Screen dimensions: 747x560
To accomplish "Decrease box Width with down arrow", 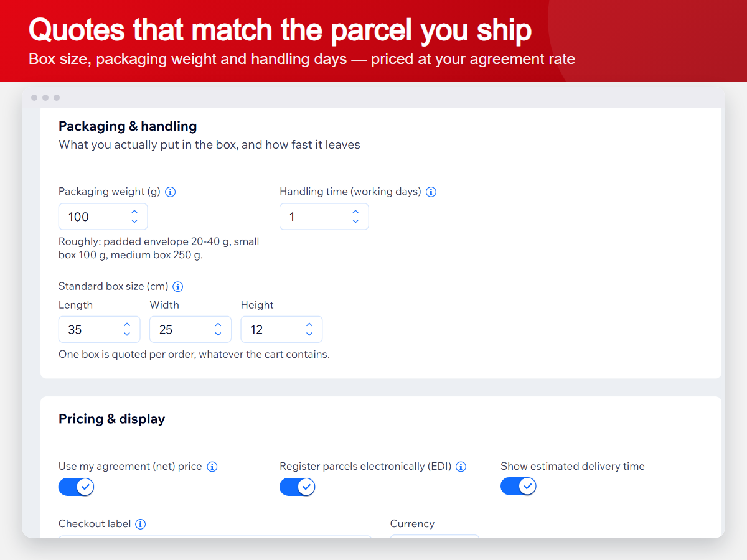I will tap(218, 334).
